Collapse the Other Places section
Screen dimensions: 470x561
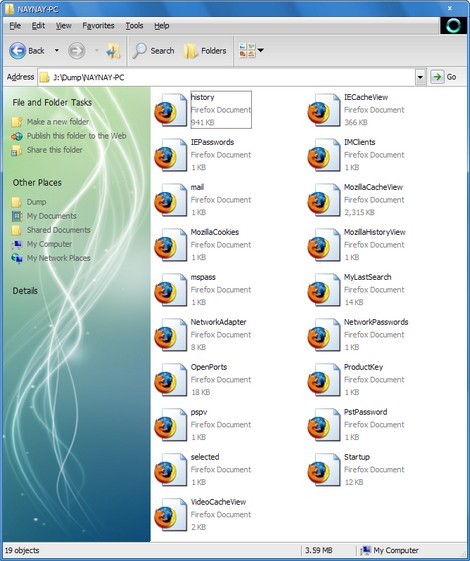(x=37, y=183)
